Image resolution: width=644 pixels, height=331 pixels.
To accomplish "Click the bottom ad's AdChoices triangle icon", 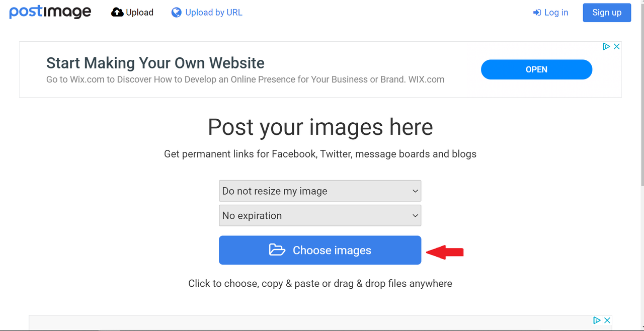I will (x=597, y=320).
